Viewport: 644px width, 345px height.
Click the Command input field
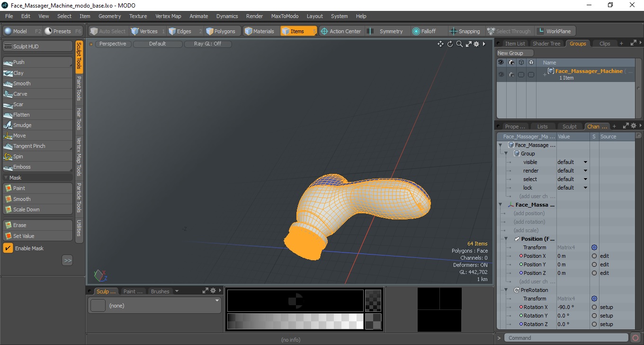(566, 338)
